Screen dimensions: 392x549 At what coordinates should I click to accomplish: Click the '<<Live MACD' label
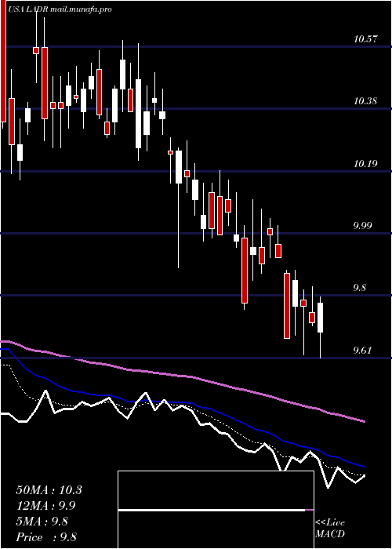click(330, 529)
